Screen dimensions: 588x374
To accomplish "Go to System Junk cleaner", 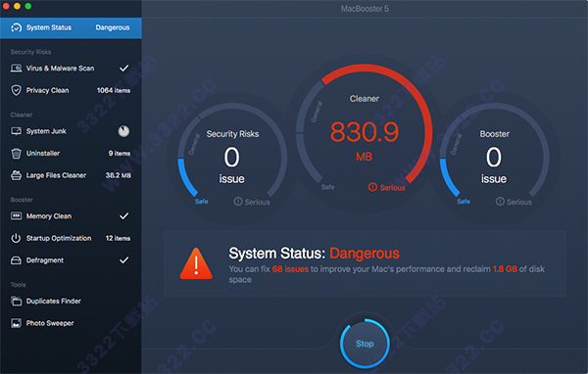I will pyautogui.click(x=71, y=131).
